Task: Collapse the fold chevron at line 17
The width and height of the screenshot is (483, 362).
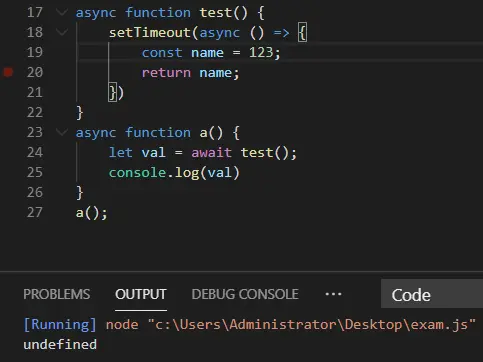Action: (x=62, y=13)
